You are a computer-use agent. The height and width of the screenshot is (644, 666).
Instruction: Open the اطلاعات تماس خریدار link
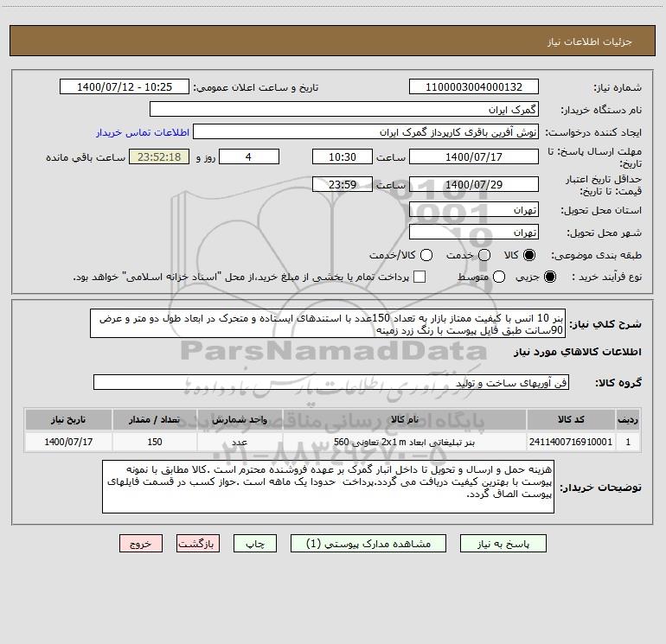(143, 132)
